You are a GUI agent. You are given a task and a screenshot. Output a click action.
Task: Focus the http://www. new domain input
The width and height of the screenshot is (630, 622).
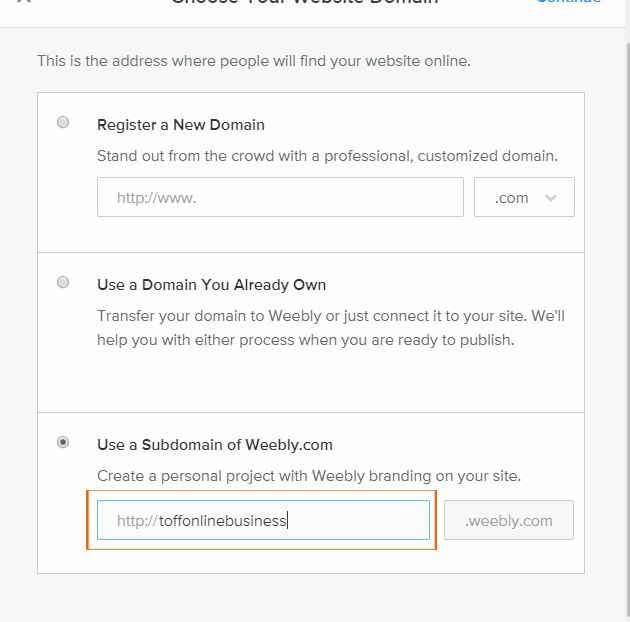(280, 198)
